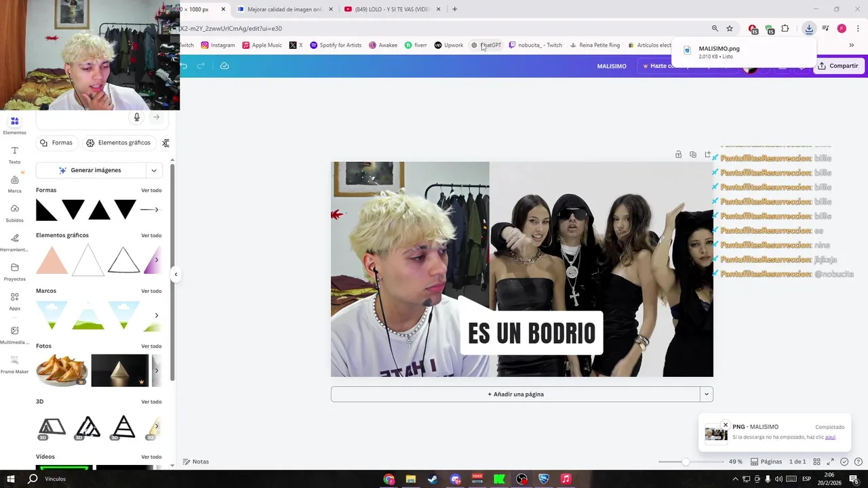Click Añadir una página button
The height and width of the screenshot is (488, 868).
pos(515,394)
